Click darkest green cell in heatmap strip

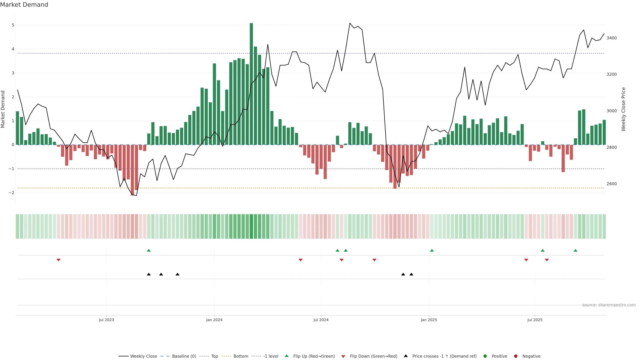click(x=251, y=226)
